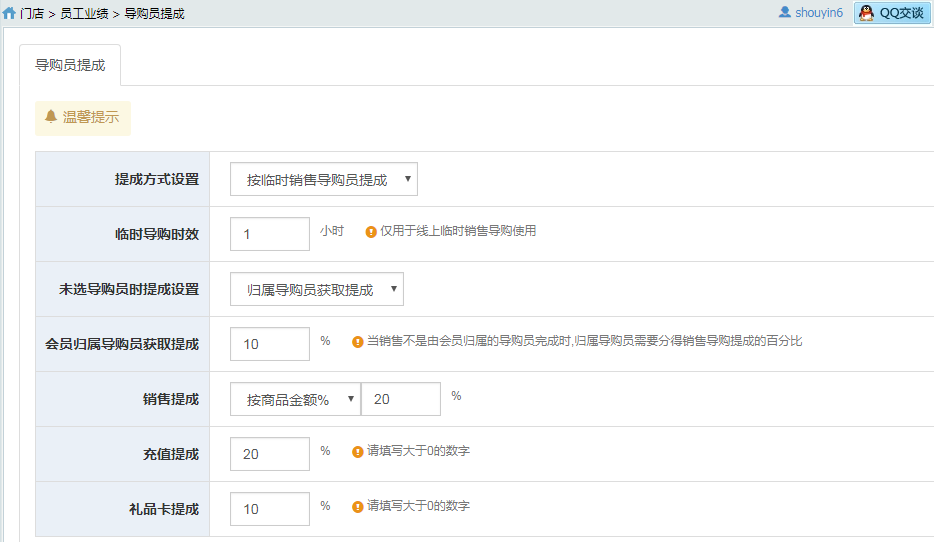934x542 pixels.
Task: Click the QQ penguin icon
Action: coord(866,13)
